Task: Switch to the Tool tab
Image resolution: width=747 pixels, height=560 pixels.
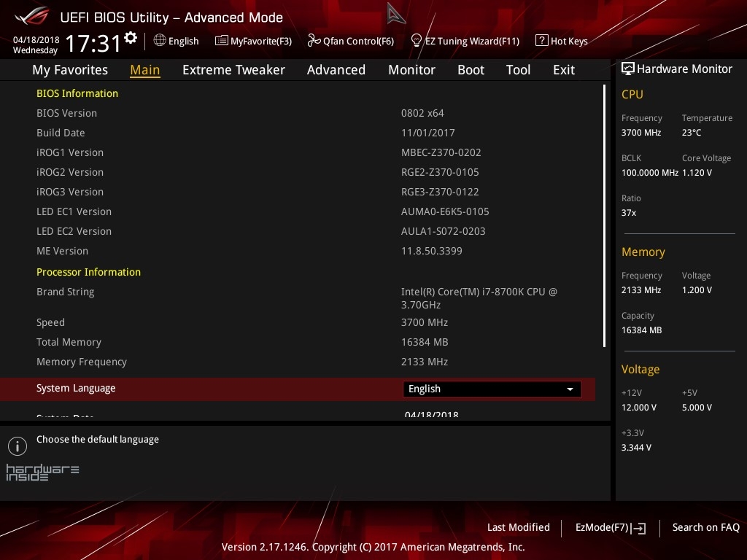Action: [x=518, y=70]
